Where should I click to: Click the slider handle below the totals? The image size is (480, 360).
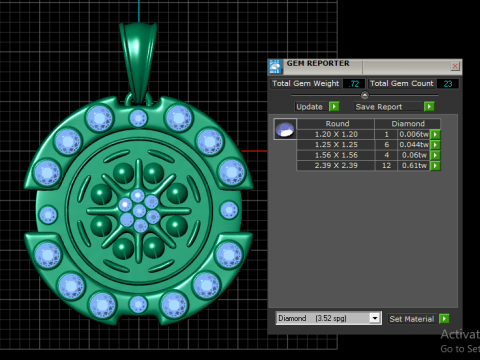pos(365,95)
